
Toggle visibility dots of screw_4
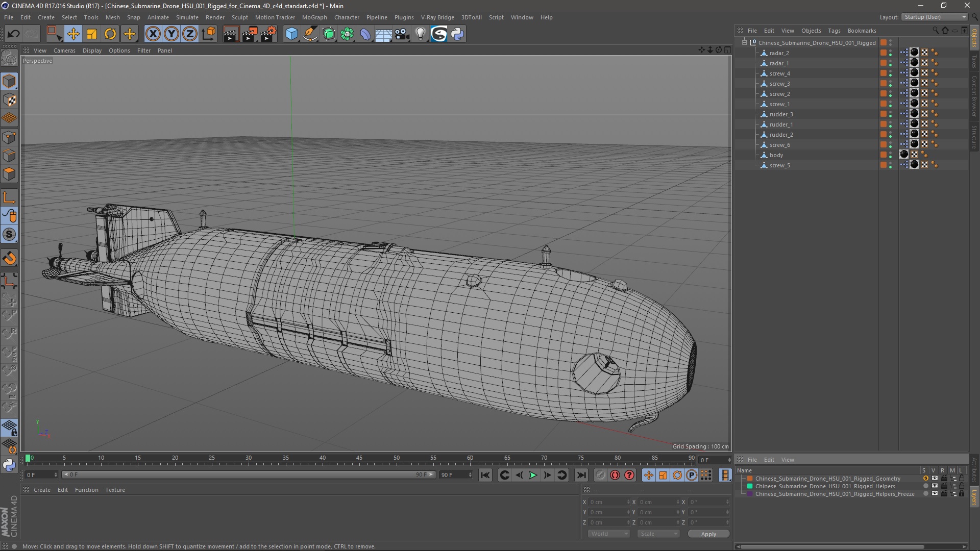tap(891, 73)
